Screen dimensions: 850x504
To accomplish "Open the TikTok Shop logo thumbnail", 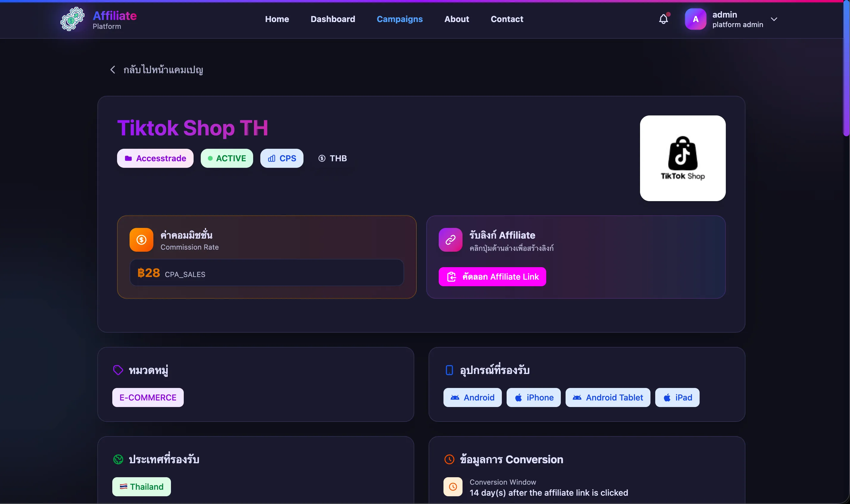I will click(682, 158).
